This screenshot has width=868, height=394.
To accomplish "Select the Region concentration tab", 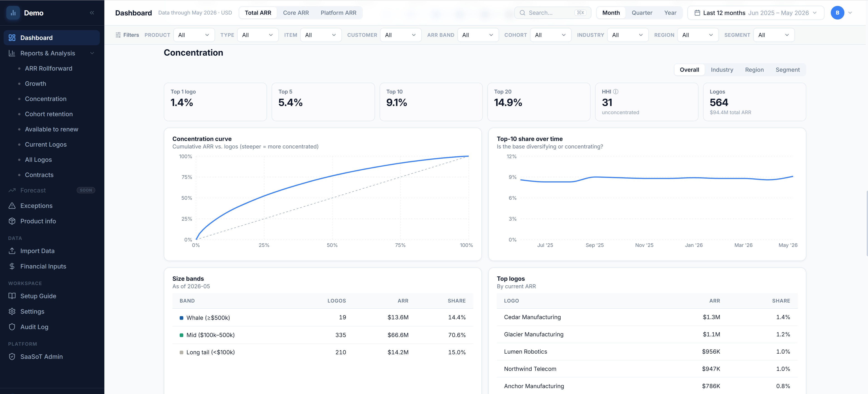I will (x=754, y=70).
